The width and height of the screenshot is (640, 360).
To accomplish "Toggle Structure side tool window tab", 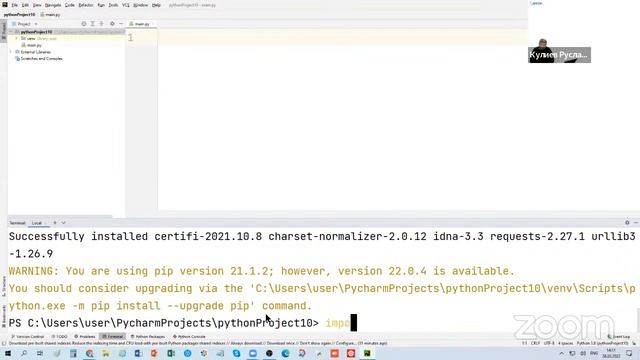I will 4,286.
